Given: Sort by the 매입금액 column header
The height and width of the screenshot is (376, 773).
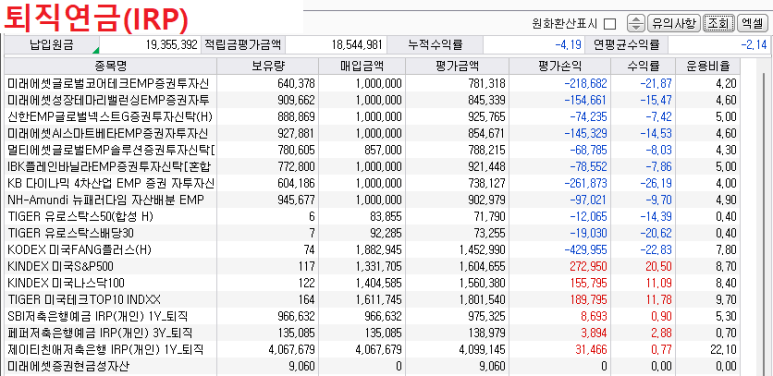Looking at the screenshot, I should pyautogui.click(x=362, y=66).
